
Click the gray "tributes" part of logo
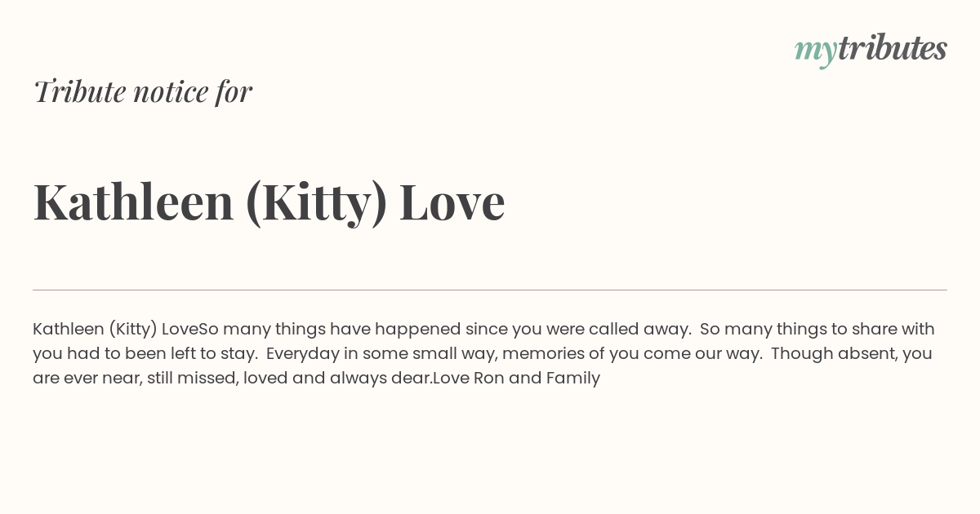coord(893,48)
